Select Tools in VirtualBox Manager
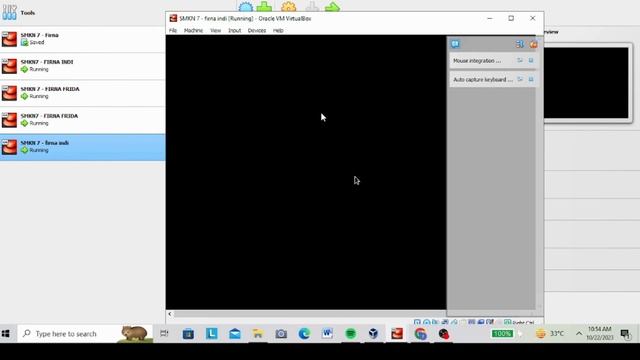 [x=82, y=13]
